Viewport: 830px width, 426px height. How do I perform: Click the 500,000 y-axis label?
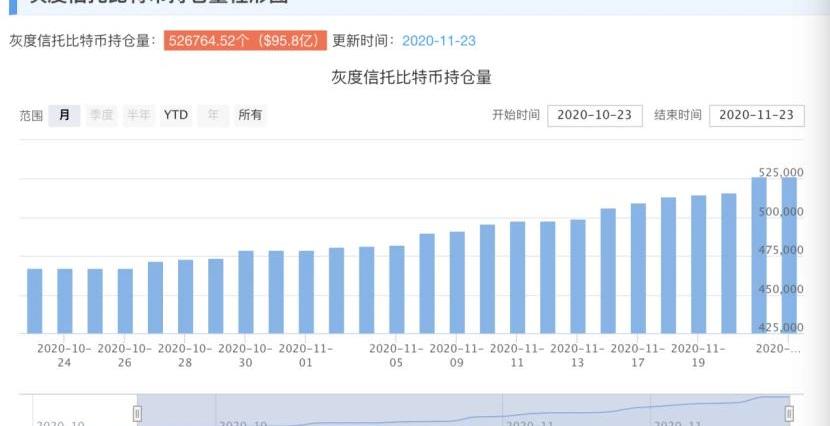(x=781, y=212)
